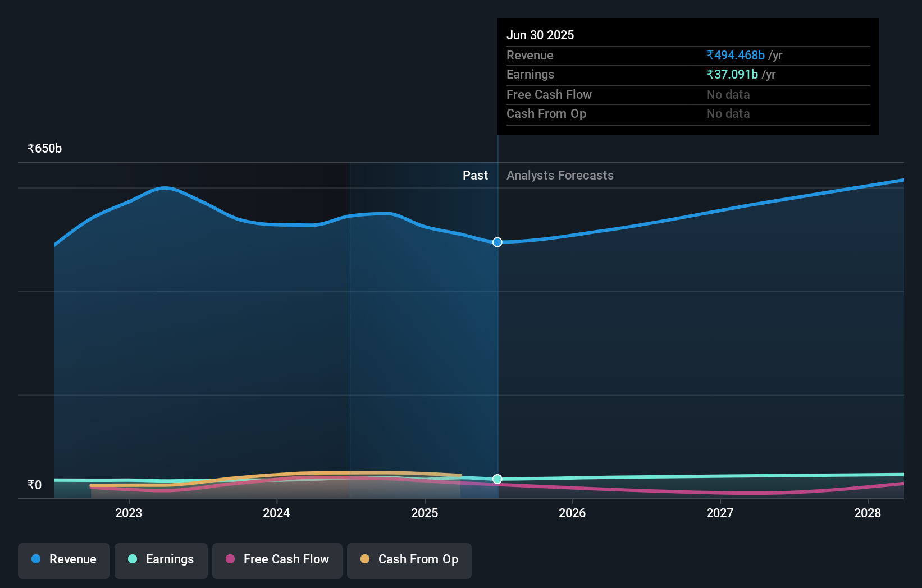Click the Jun 30 2025 tooltip date
922x588 pixels.
pyautogui.click(x=540, y=35)
